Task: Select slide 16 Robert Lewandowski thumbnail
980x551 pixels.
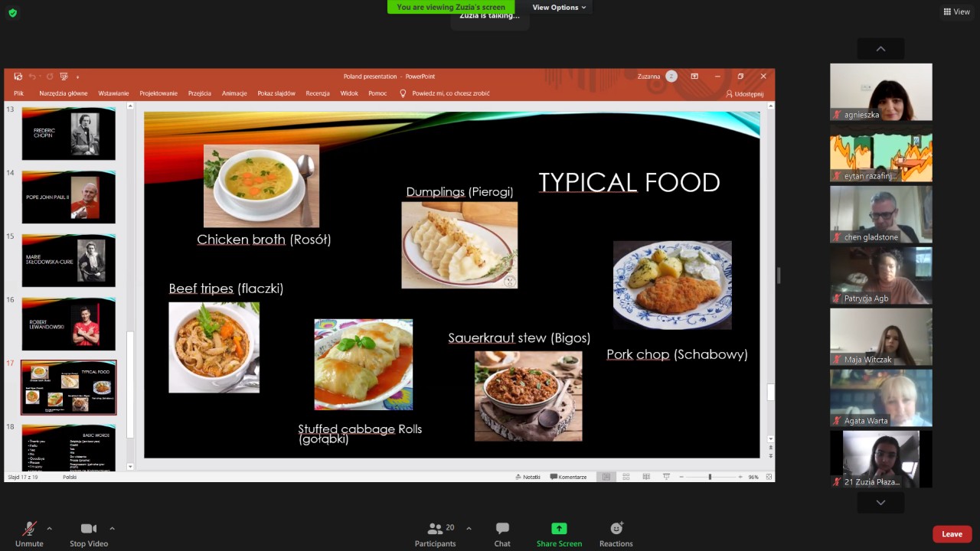Action: point(69,324)
